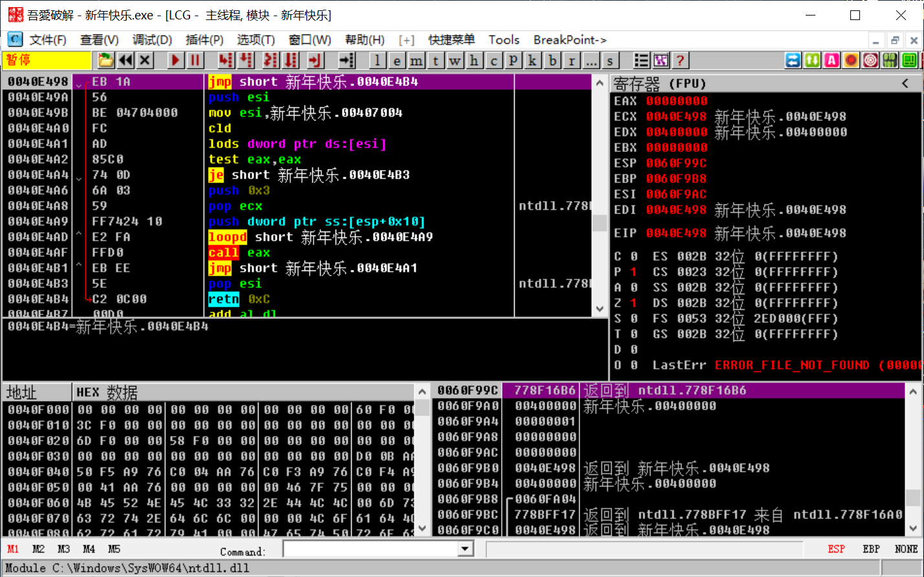The height and width of the screenshot is (577, 924).
Task: Click the green binary digits plugin icon
Action: 890,60
